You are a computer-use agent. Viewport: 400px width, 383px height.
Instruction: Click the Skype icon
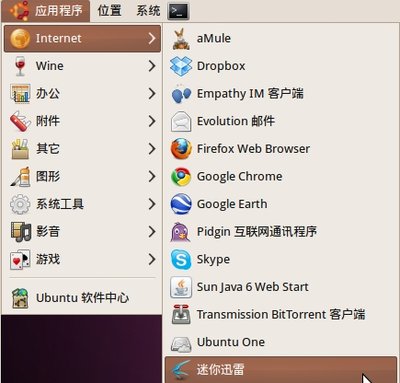tap(181, 259)
